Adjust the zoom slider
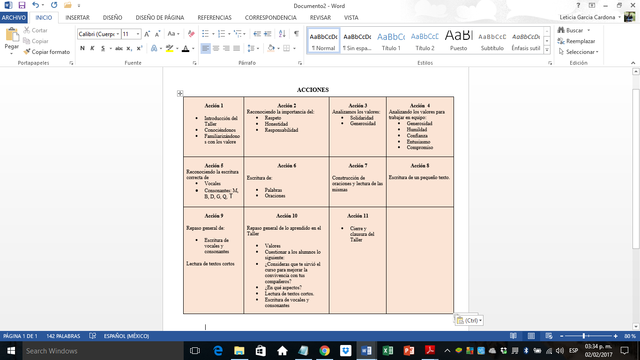The width and height of the screenshot is (640, 360). point(584,336)
